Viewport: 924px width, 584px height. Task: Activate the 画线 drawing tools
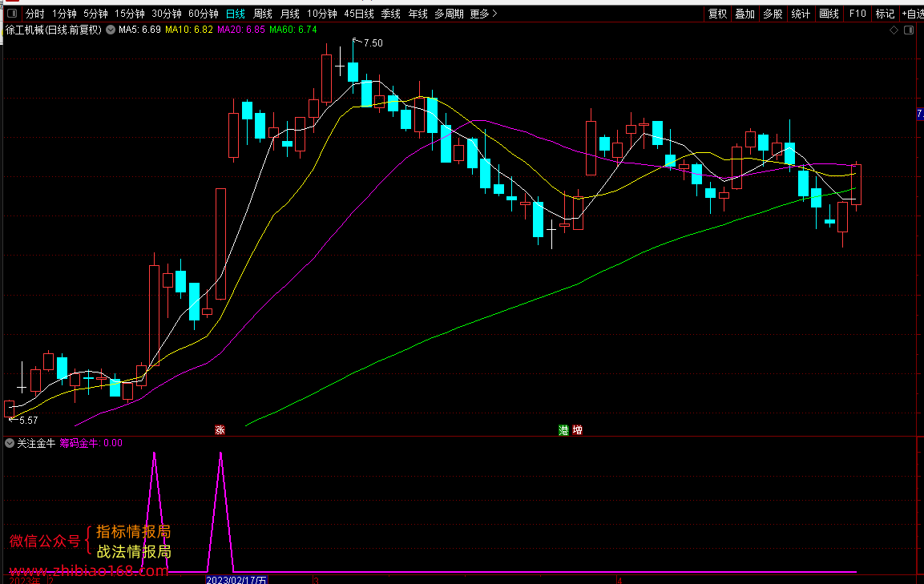pyautogui.click(x=829, y=14)
